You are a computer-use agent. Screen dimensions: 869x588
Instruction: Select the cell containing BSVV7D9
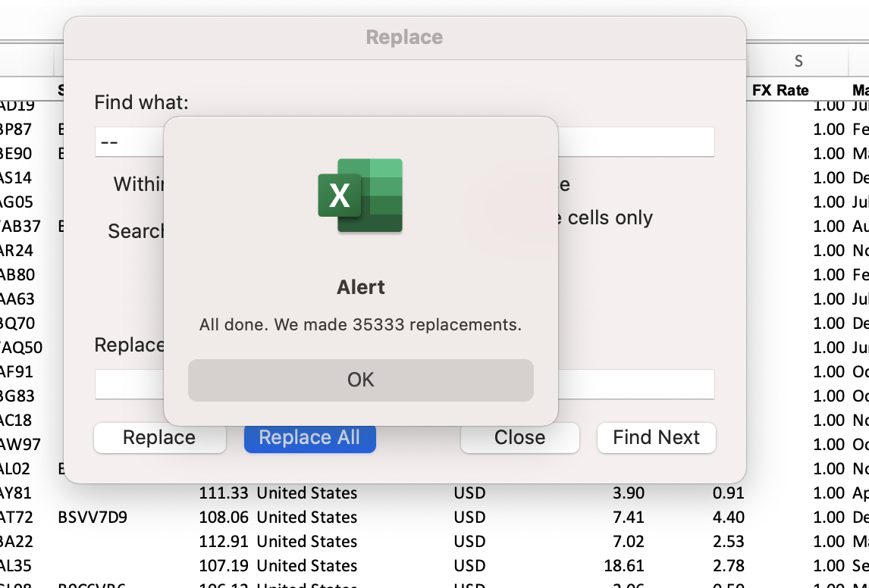point(93,518)
